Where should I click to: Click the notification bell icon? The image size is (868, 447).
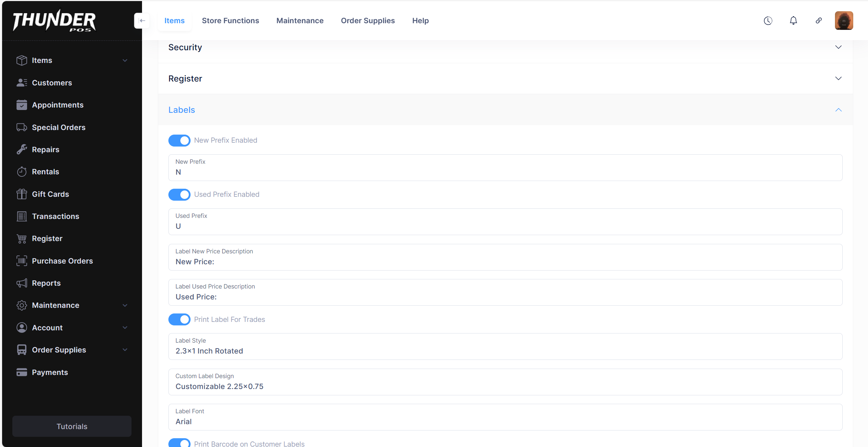(793, 21)
